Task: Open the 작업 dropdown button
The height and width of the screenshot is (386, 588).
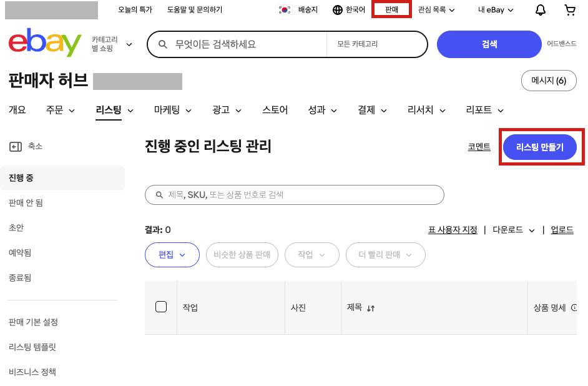Action: [312, 255]
